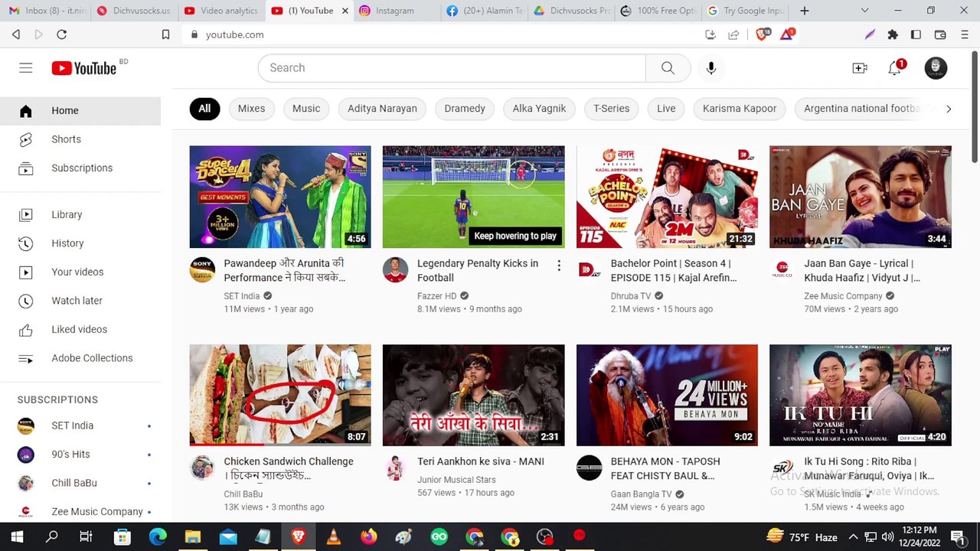Open Adobe Collections playlist

[x=80, y=358]
